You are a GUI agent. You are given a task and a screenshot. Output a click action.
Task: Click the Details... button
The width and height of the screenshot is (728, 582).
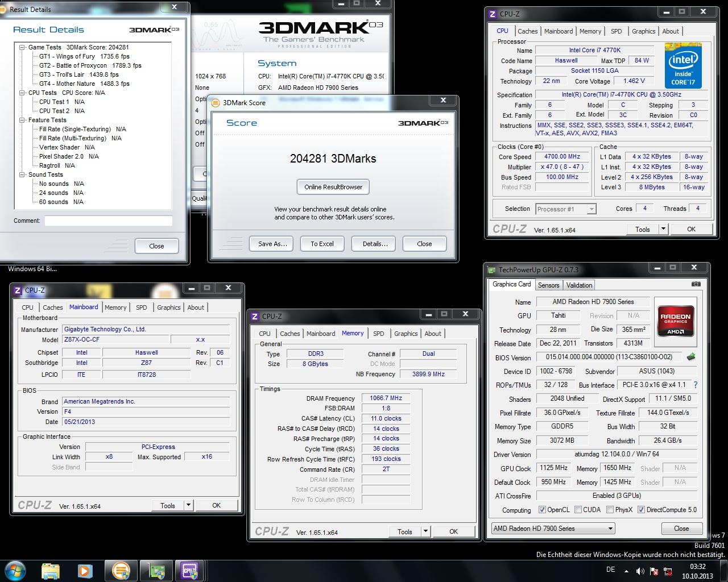pyautogui.click(x=375, y=244)
